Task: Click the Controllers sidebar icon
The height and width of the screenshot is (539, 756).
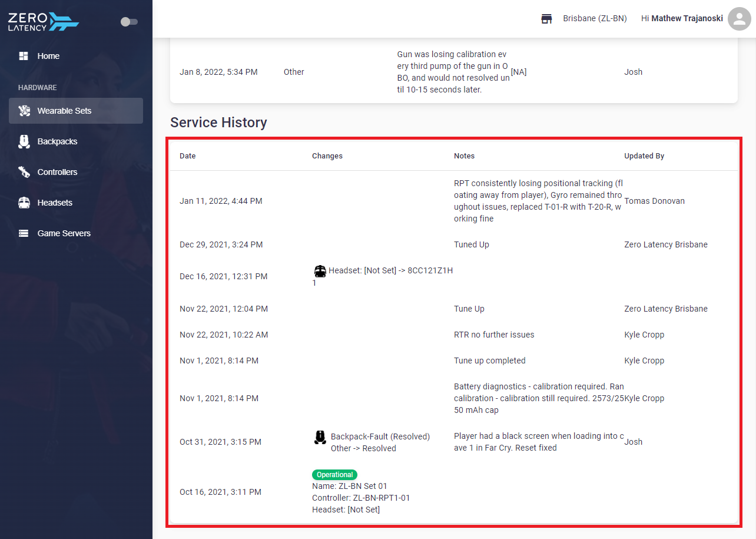Action: point(24,172)
